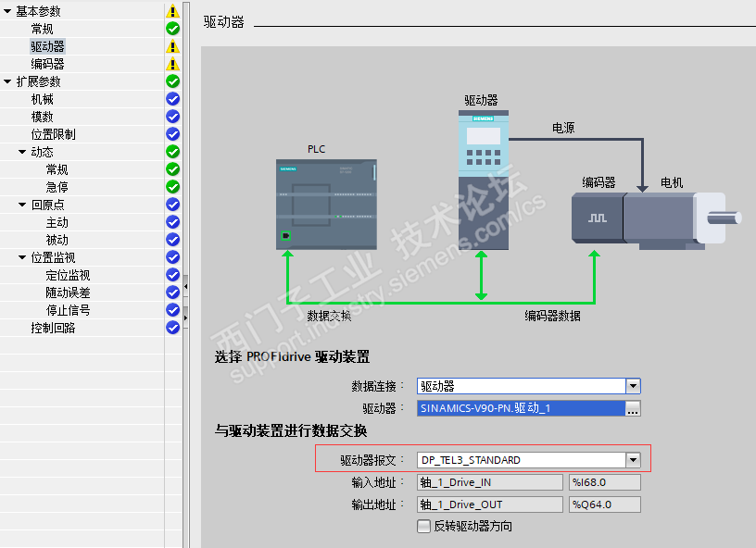Select the 定位监视 tree item
Viewport: 756px width, 548px height.
(x=68, y=275)
